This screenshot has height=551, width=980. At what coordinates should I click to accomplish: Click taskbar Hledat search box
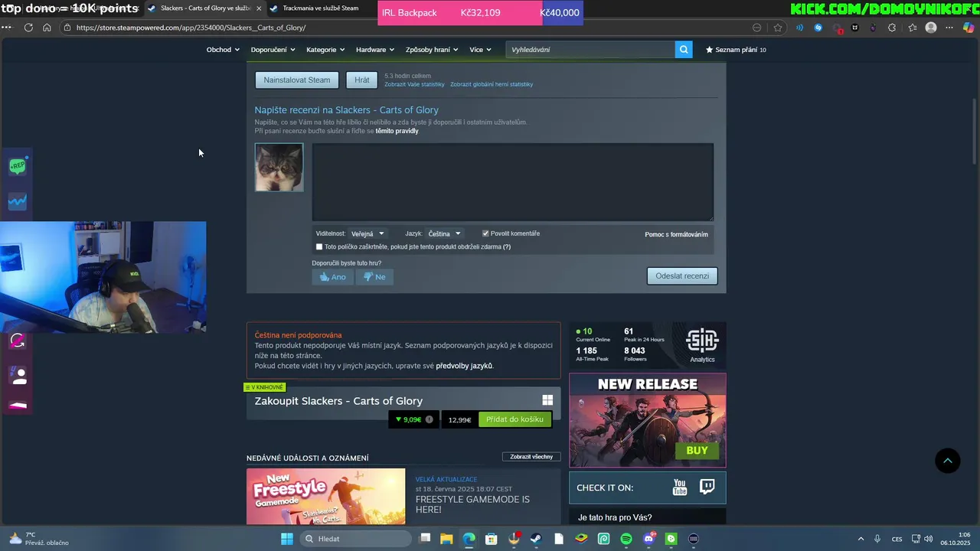click(355, 539)
